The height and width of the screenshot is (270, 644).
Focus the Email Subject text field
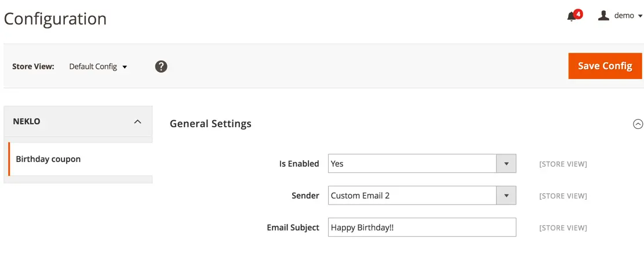[x=422, y=227]
